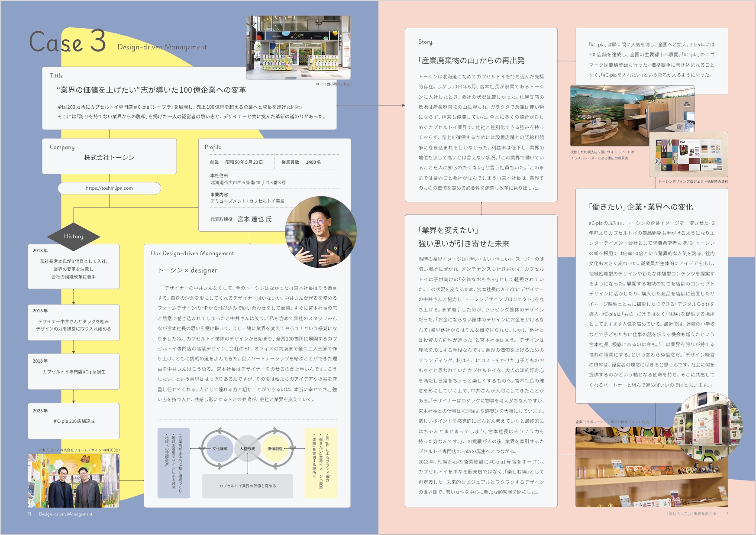Click the page number 12

pos(726,514)
